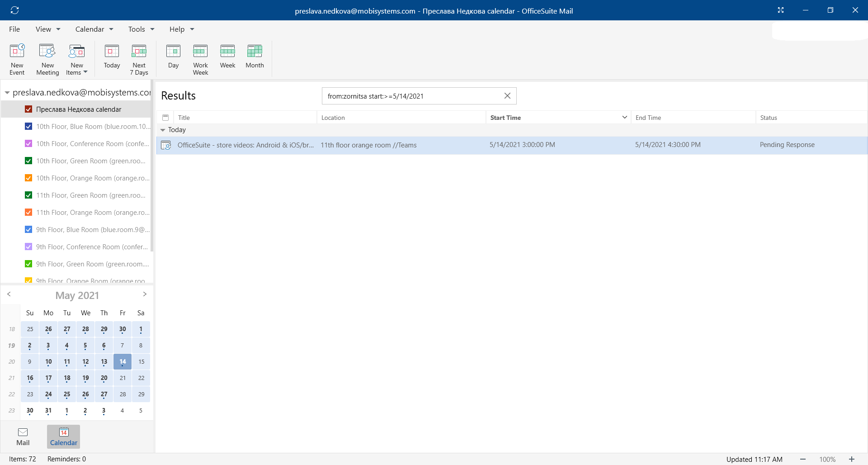Open the Calendar module

click(63, 437)
